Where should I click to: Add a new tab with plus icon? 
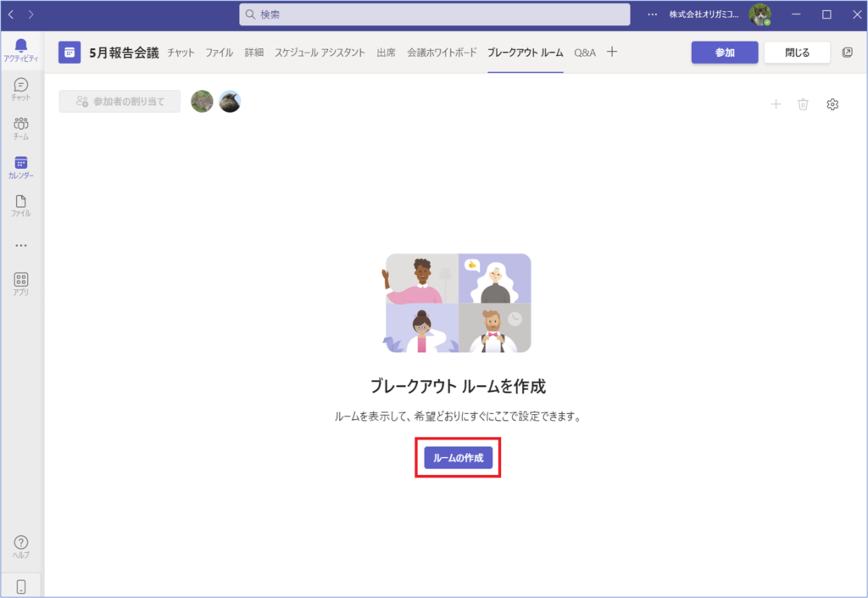point(612,53)
